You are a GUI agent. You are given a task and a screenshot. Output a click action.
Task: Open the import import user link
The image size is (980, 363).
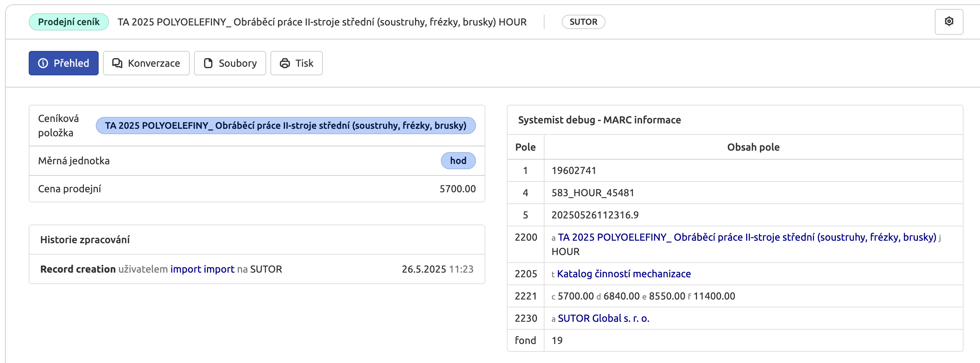[x=202, y=269]
